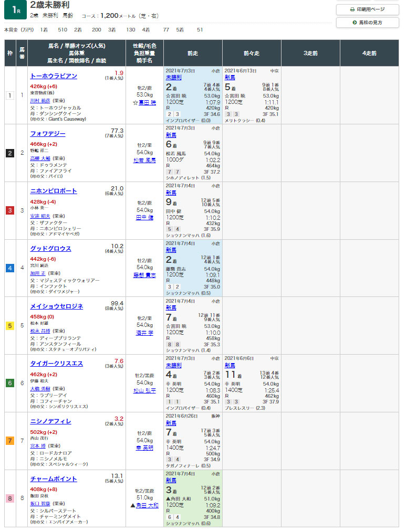The height and width of the screenshot is (532, 406).
Task: Click the green 1R race badge
Action: pos(15,10)
